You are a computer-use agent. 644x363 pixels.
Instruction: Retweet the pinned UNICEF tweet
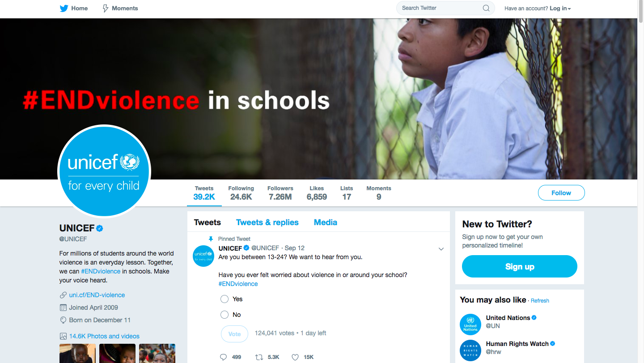coord(259,357)
